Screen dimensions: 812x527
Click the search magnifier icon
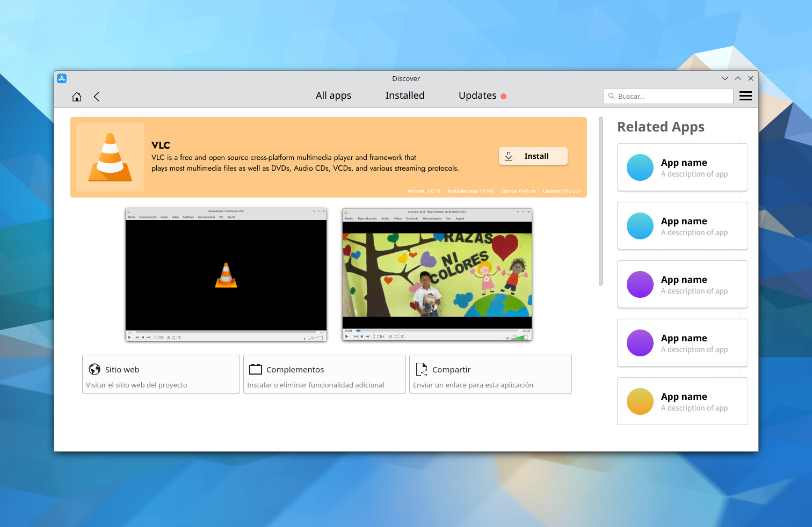click(x=611, y=96)
